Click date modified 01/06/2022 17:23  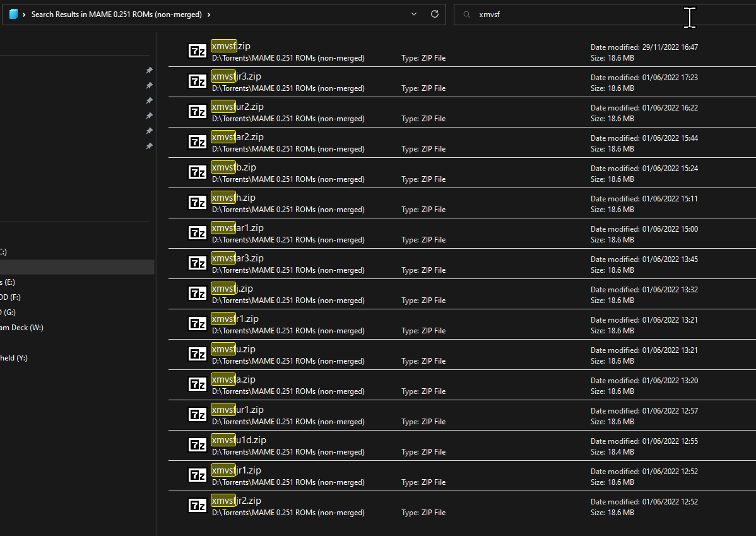tap(644, 78)
